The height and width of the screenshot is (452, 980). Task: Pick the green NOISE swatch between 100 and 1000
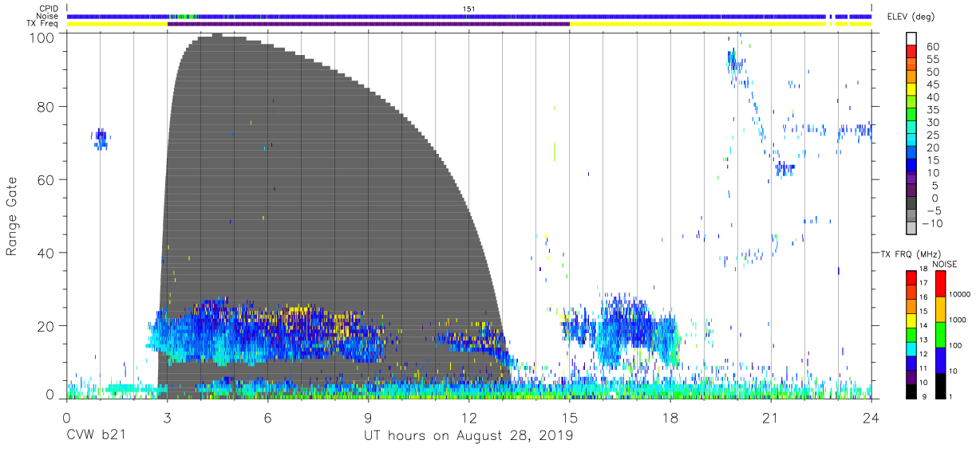940,334
